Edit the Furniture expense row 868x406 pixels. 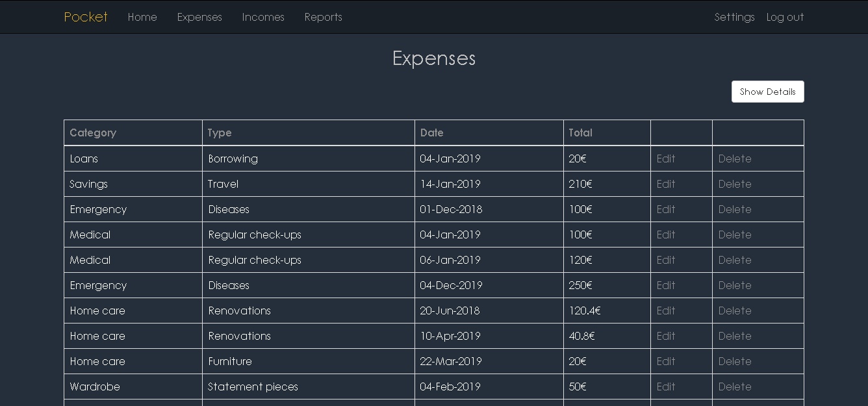point(666,361)
